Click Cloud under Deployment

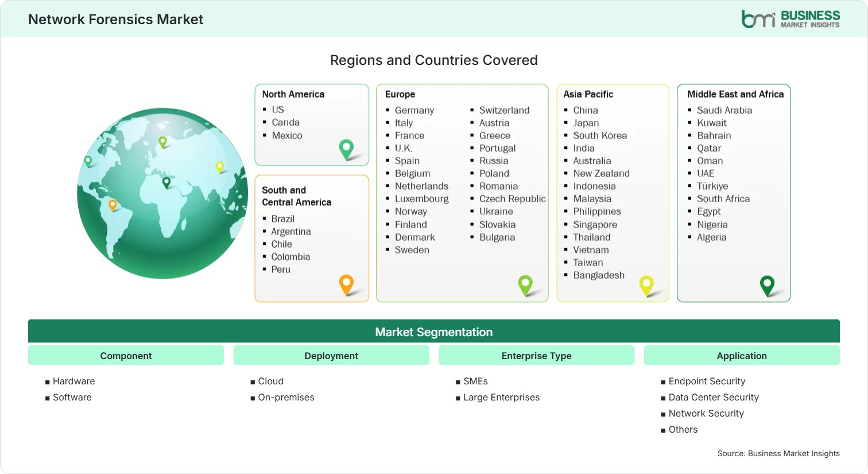(x=270, y=381)
